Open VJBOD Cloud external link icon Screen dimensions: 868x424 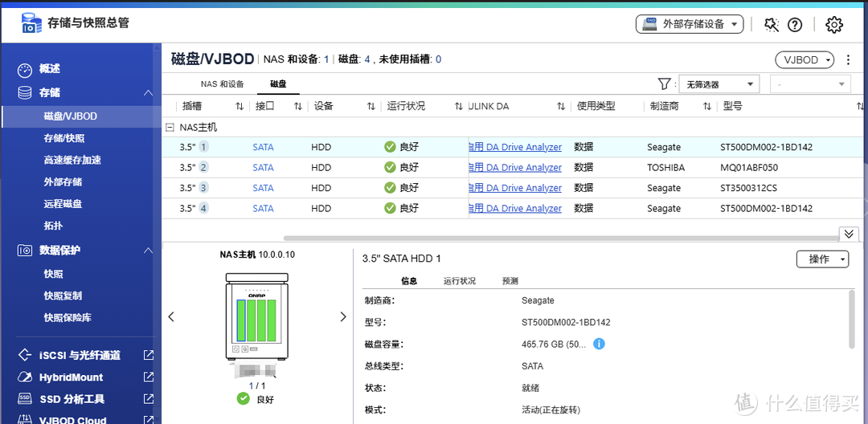(149, 419)
